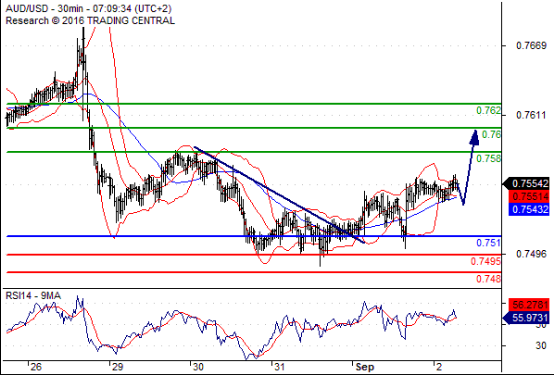Click the RSI14 - 9MA indicator label
Image resolution: width=554 pixels, height=375 pixels.
(33, 295)
